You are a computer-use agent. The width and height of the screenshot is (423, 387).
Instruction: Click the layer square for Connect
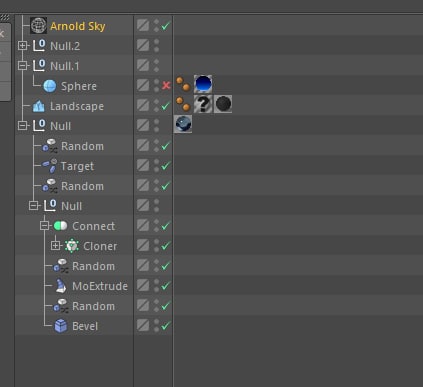click(x=143, y=225)
